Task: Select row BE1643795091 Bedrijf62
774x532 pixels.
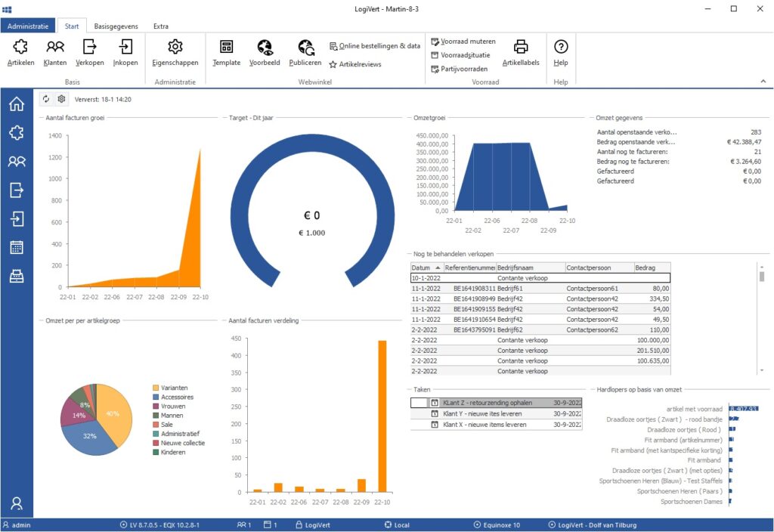Action: (540, 329)
